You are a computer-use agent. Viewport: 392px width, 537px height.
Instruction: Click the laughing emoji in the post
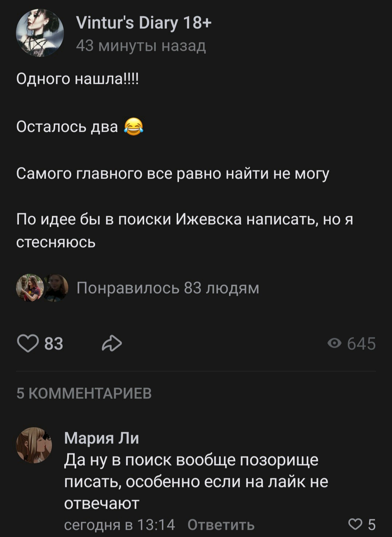pos(134,127)
